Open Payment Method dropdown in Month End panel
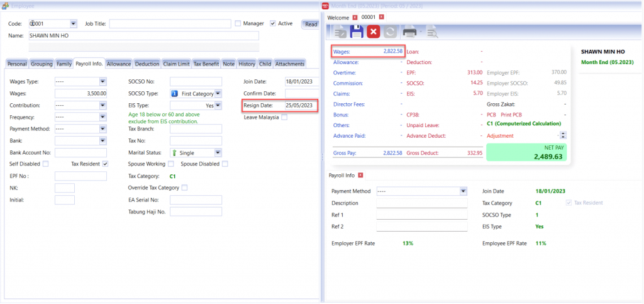This screenshot has height=304, width=644. pos(464,191)
